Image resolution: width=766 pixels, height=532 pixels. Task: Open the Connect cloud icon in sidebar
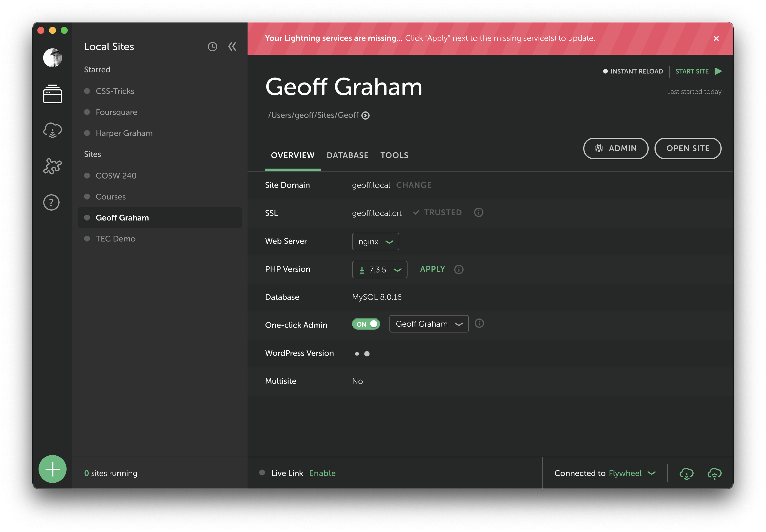click(52, 130)
